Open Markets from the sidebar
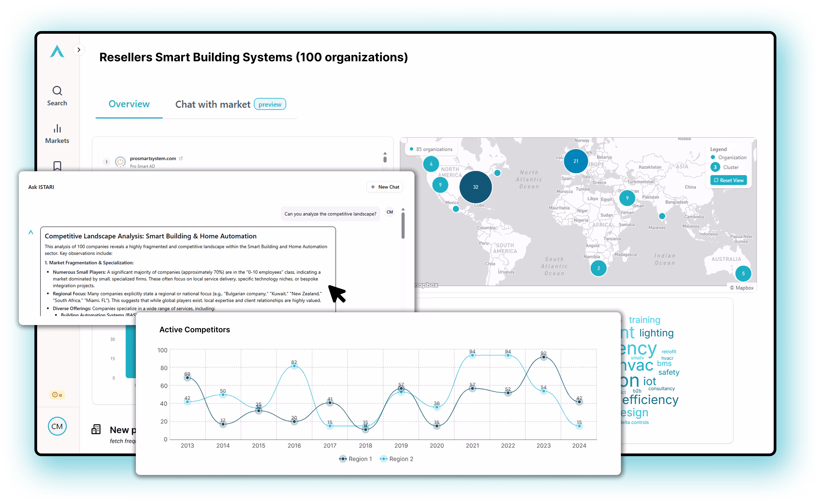 (x=57, y=134)
